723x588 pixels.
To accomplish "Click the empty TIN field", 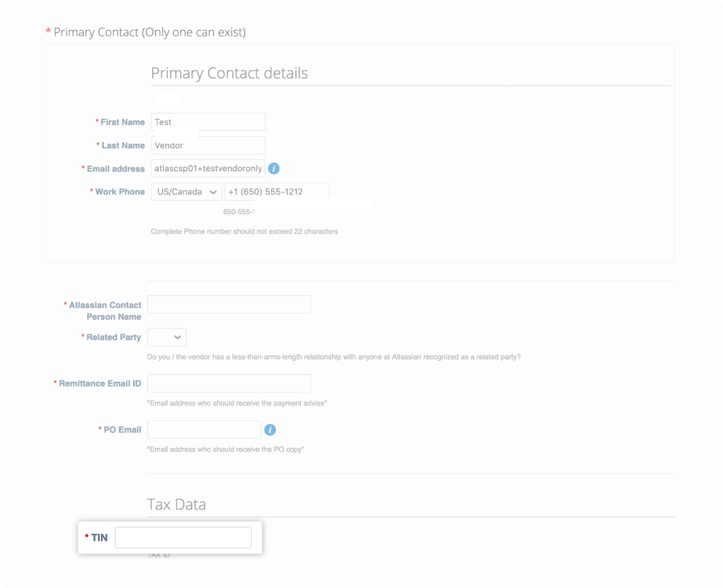I will [x=183, y=537].
